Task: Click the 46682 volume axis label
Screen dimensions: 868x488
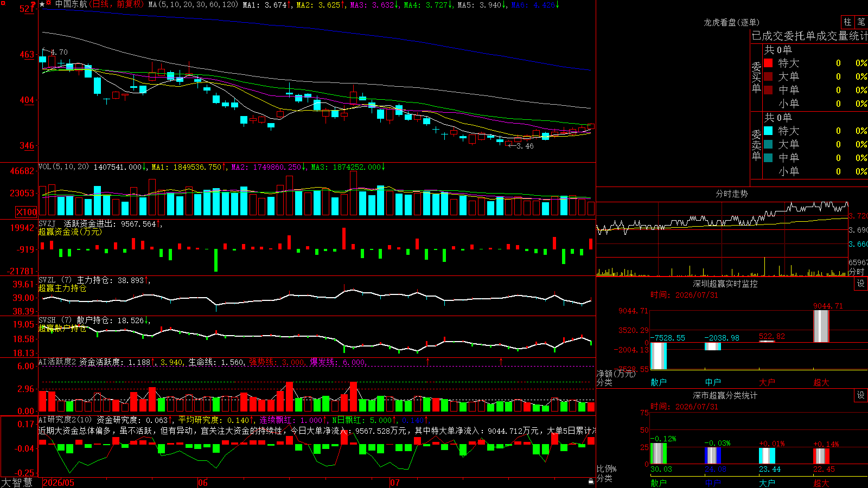Action: pos(22,171)
